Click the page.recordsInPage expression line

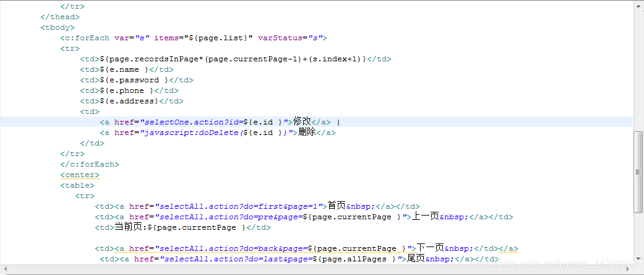[235, 59]
